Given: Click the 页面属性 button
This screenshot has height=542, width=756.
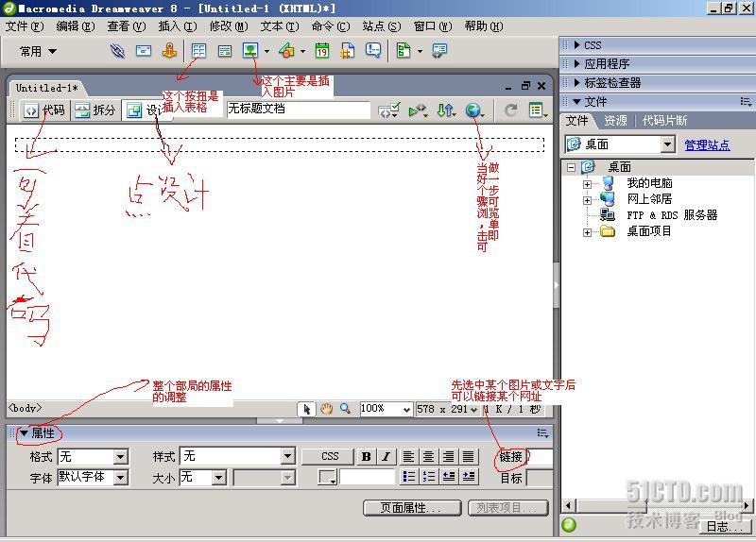Looking at the screenshot, I should (x=412, y=508).
